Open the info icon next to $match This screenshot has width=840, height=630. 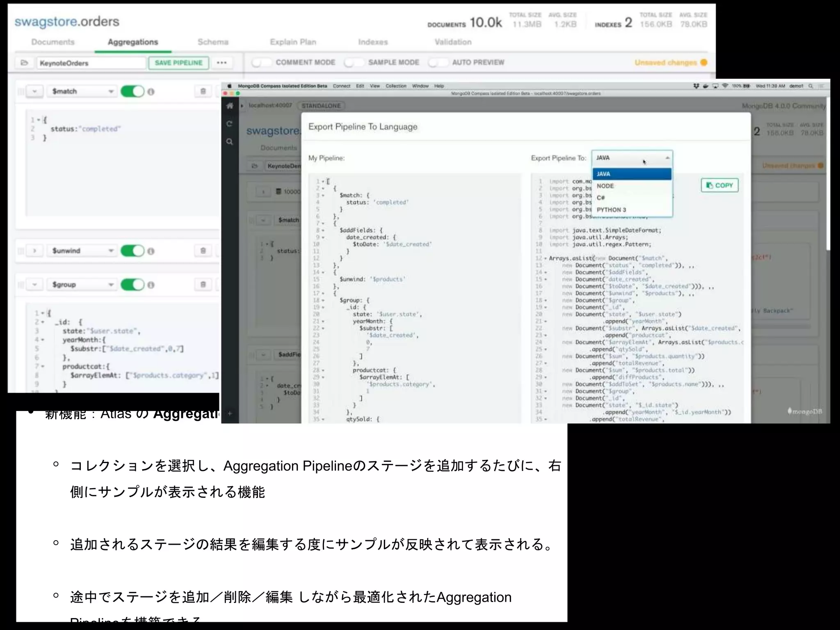click(x=151, y=91)
